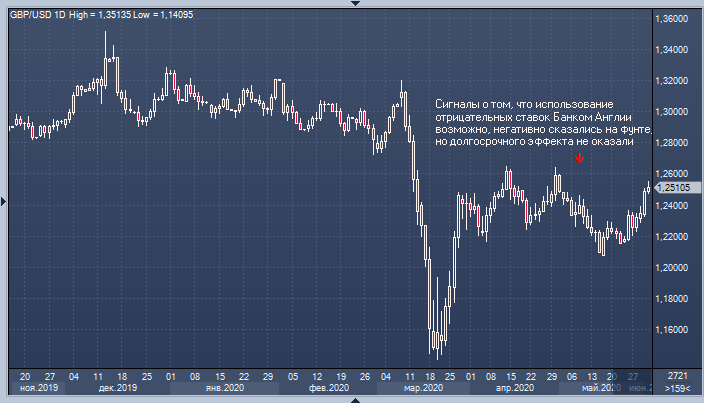
Task: Click the мар.2020 month label
Action: tap(423, 388)
